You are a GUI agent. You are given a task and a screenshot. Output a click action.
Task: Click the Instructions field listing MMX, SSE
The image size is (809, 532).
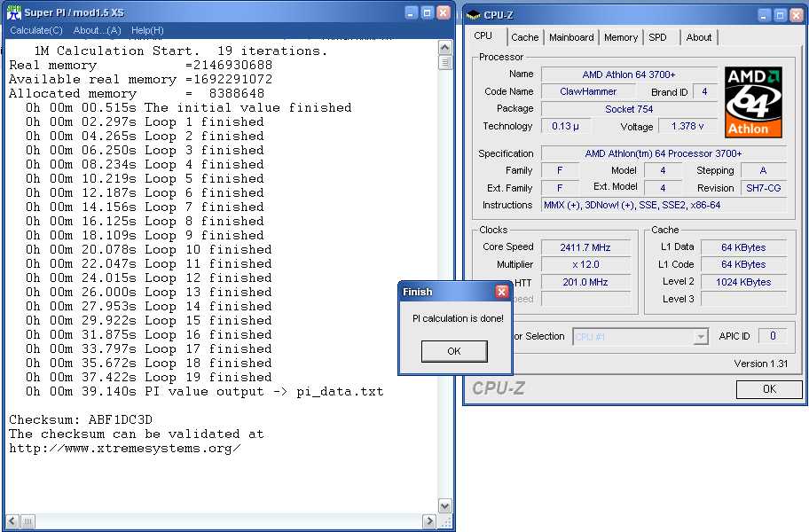pyautogui.click(x=664, y=205)
